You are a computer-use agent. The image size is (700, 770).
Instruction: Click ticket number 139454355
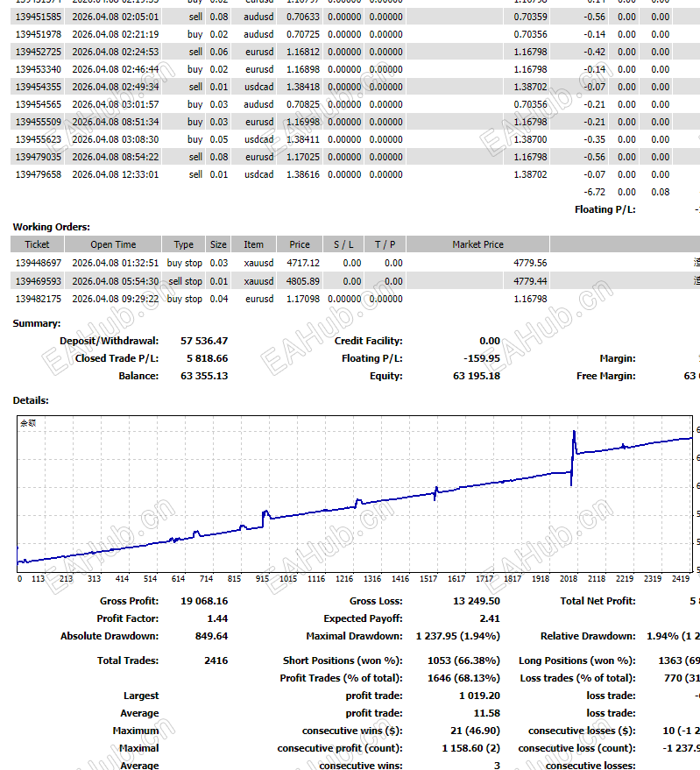tap(39, 87)
